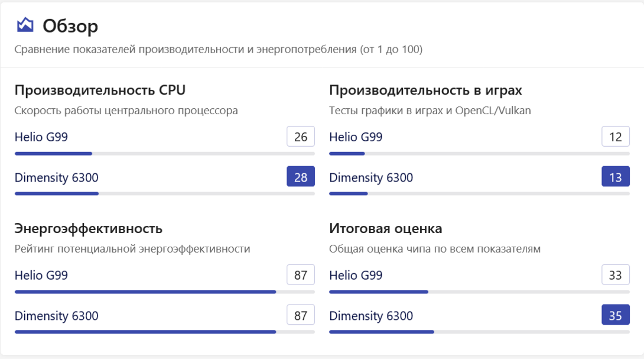Open the Производительность в играх section
Viewport: 644px width, 359px height.
pos(425,90)
